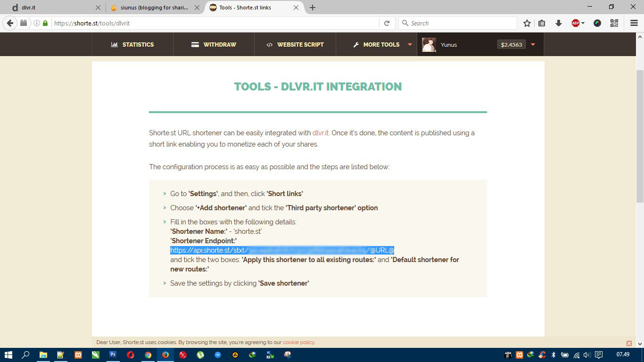Open the WITHDRAW menu item
Viewport: 644px width, 362px height.
click(214, 44)
